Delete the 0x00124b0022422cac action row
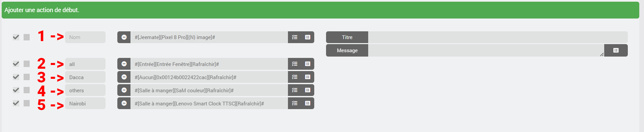Viewport: 644px width, 132px height. 124,77
